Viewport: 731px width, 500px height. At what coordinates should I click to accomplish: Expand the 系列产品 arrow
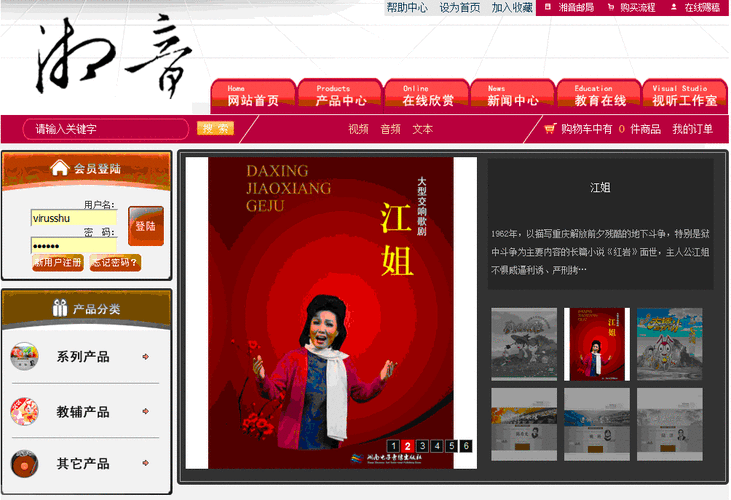[145, 356]
